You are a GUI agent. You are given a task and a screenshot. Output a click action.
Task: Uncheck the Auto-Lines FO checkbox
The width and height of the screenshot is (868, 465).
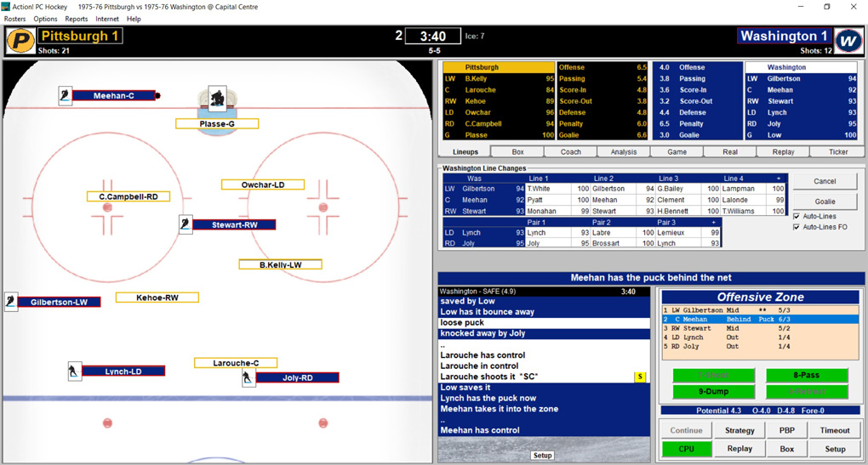coord(797,227)
